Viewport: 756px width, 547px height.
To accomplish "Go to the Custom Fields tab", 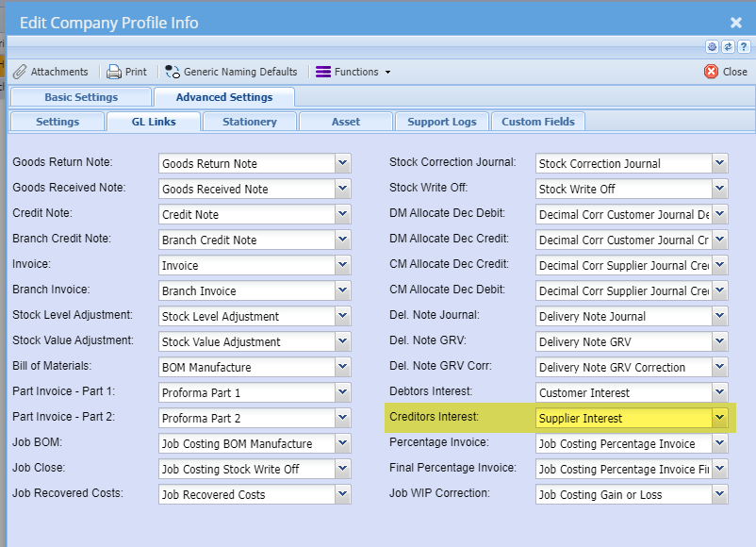I will [x=537, y=122].
